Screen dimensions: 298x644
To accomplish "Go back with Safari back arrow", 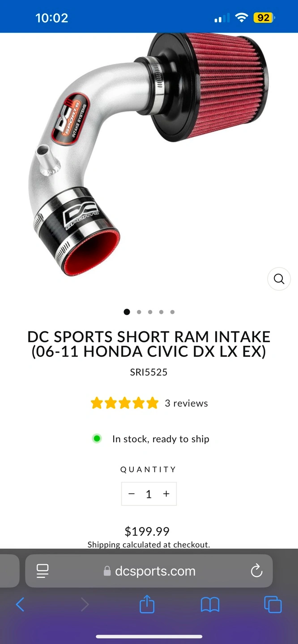I will [x=20, y=605].
